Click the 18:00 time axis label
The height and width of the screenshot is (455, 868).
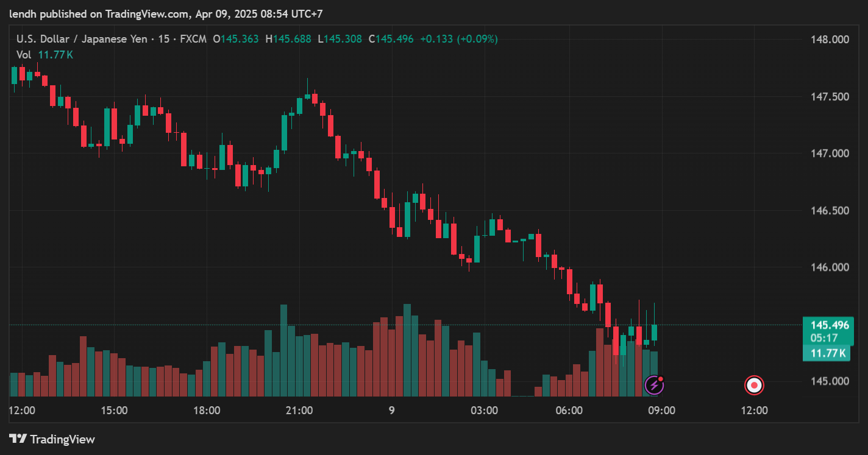[x=207, y=411]
